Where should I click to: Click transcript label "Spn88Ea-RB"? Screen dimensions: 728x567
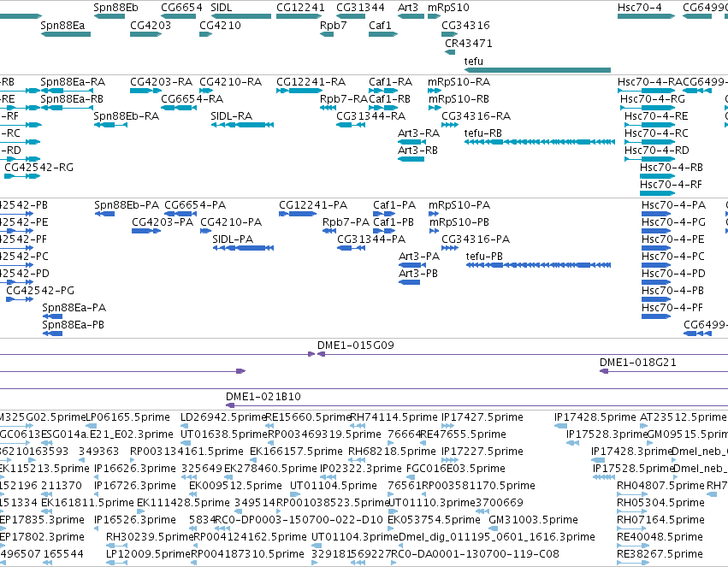[72, 99]
